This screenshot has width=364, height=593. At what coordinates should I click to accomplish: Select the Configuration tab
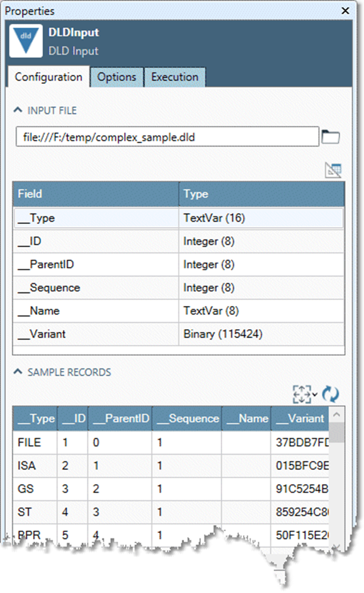48,77
